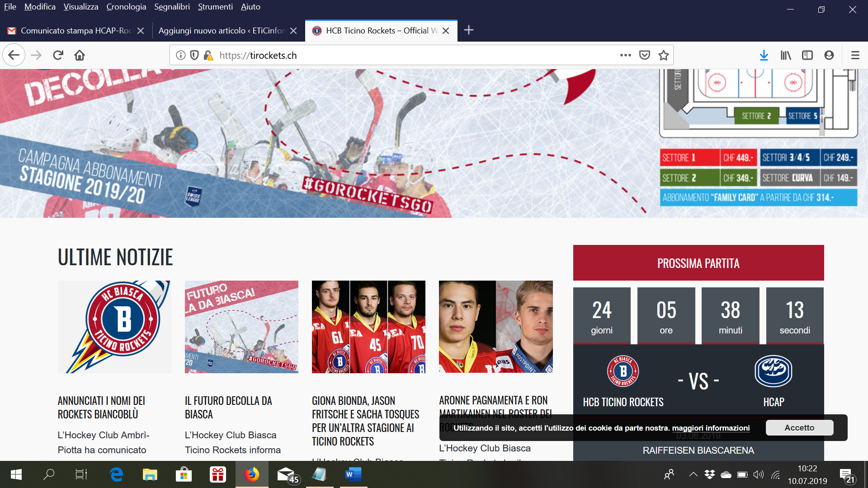Click the HCB Ticino Rockets team logo
Image resolution: width=868 pixels, height=488 pixels.
tap(623, 371)
